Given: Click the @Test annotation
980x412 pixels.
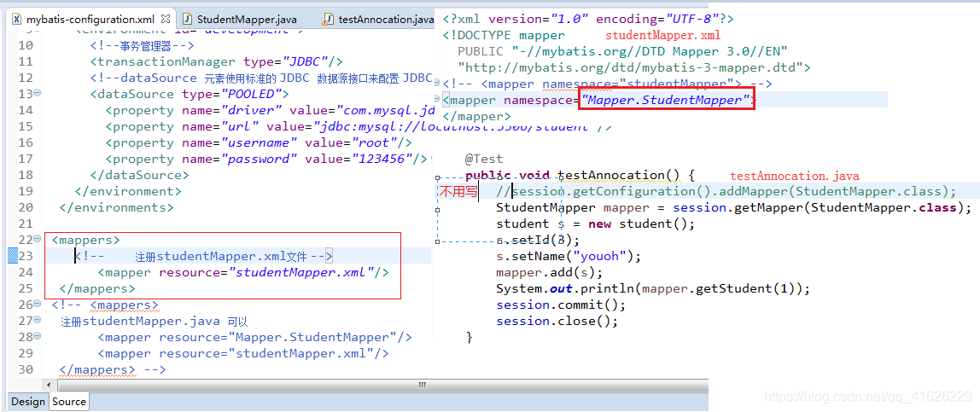Looking at the screenshot, I should coord(484,160).
